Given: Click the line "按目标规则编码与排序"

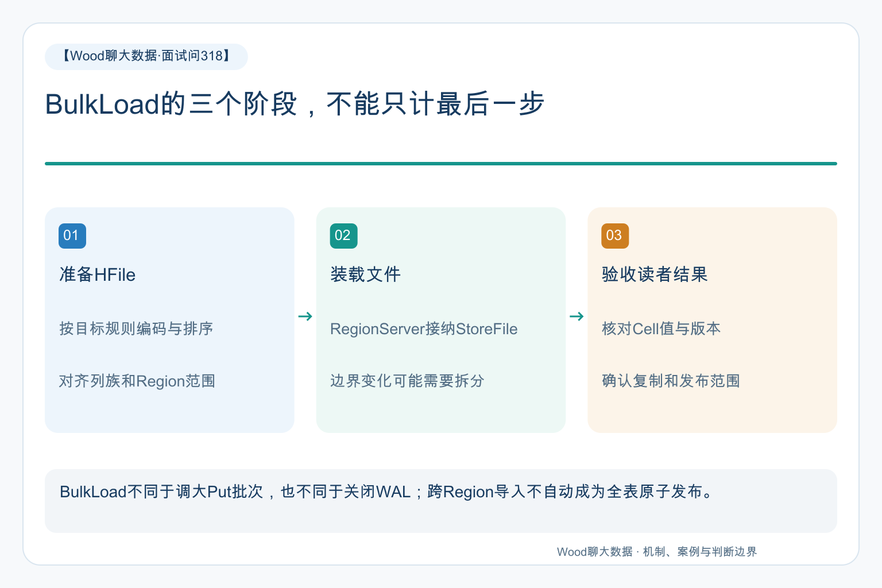Looking at the screenshot, I should 136,328.
